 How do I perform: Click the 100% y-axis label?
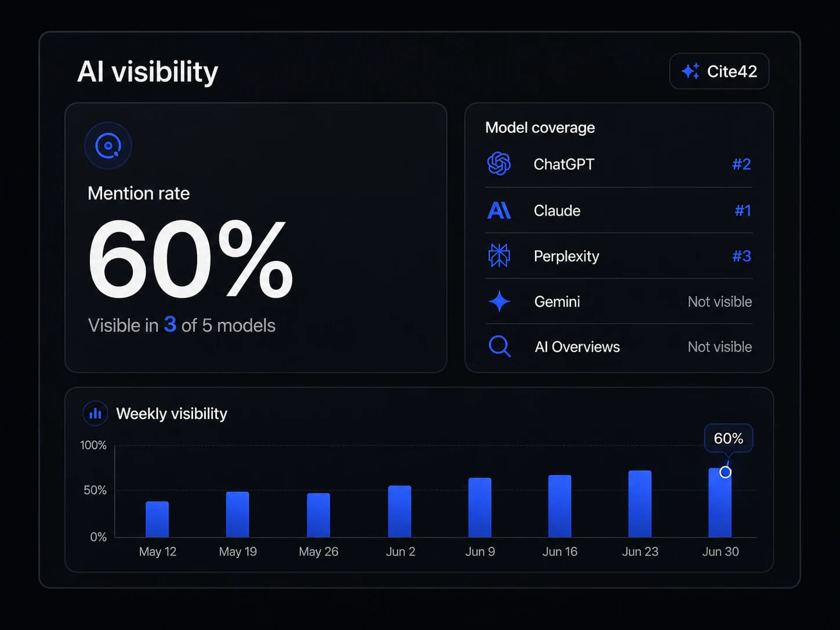point(93,446)
